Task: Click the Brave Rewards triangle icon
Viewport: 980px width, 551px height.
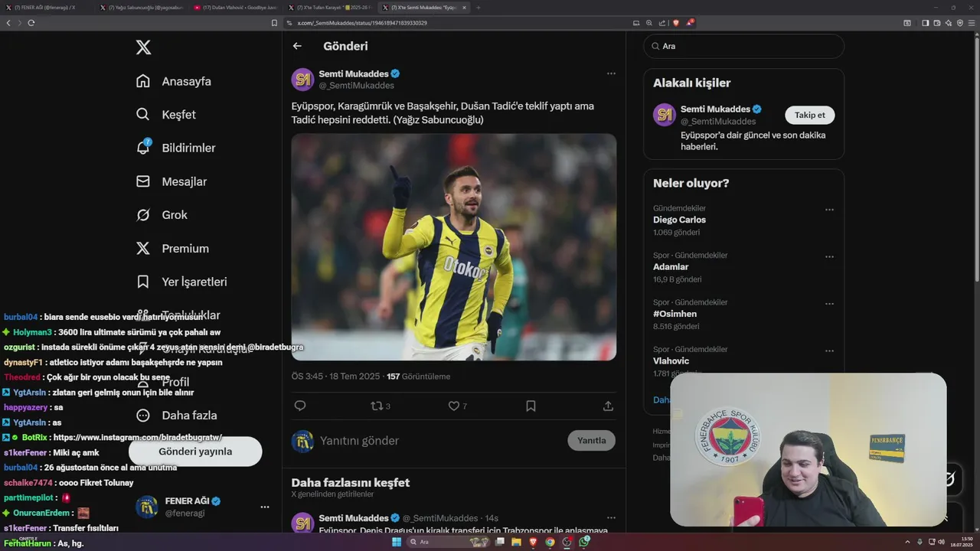Action: [x=691, y=23]
